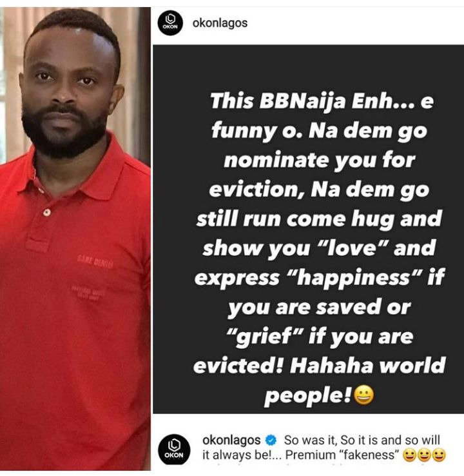
Task: Click the "This BBNaija Enh..." headline line
Action: coord(322,101)
